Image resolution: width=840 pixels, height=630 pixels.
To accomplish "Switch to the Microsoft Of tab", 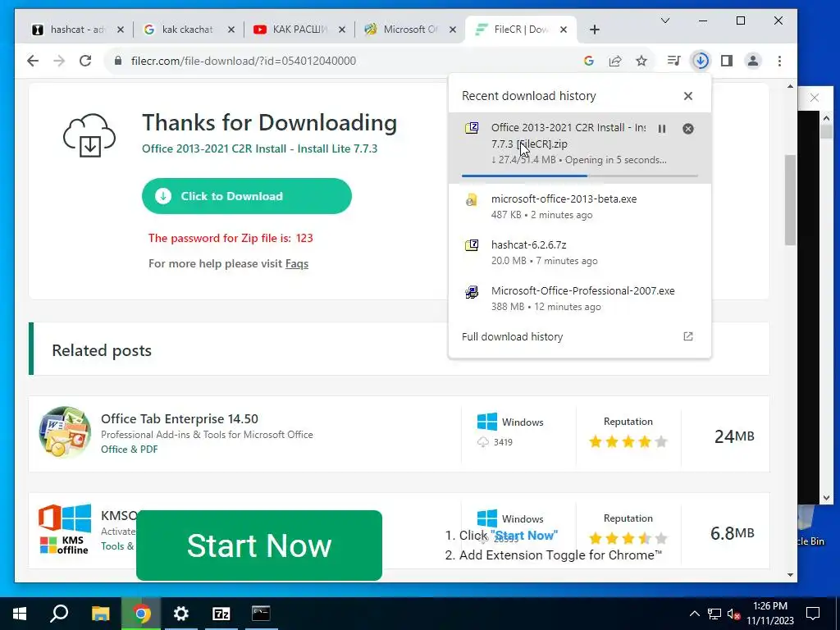I will [x=410, y=30].
